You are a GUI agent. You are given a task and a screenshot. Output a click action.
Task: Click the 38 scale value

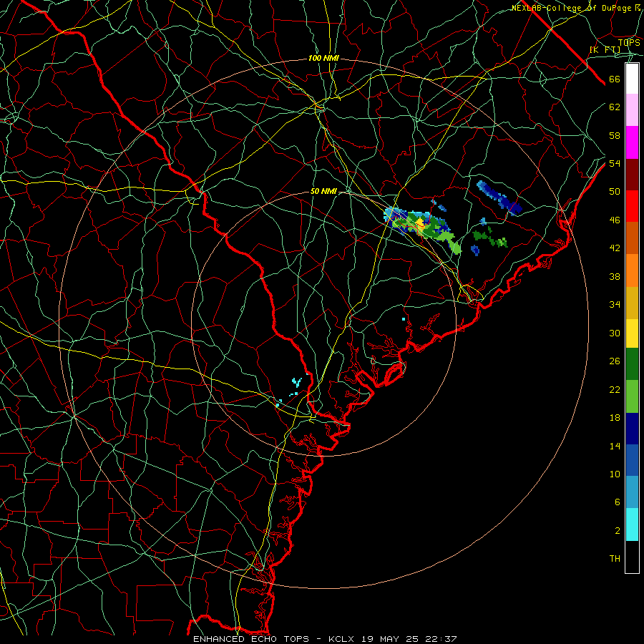(615, 276)
